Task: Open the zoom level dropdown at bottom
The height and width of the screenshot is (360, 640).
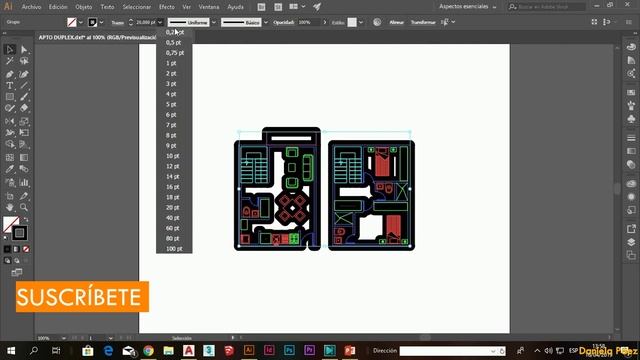Action: tap(64, 338)
